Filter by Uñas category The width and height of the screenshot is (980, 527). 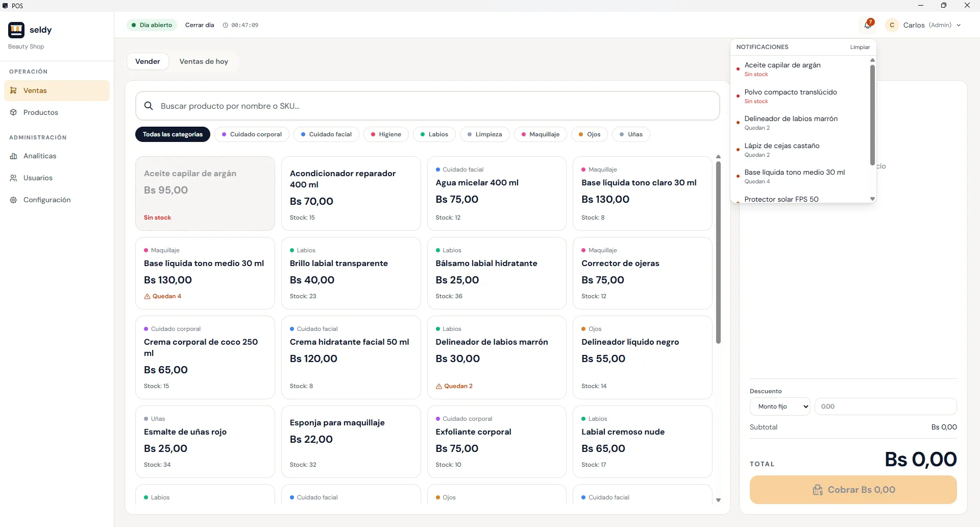pyautogui.click(x=631, y=134)
